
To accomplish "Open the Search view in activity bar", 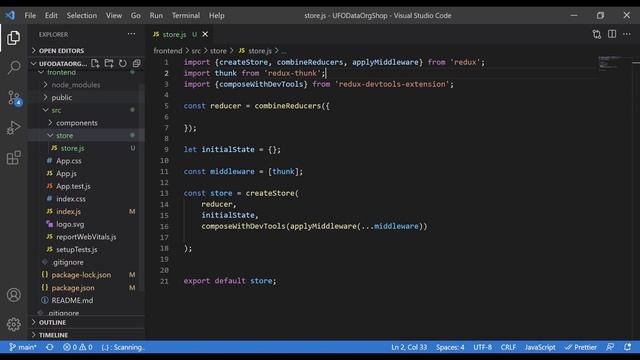I will (13, 67).
